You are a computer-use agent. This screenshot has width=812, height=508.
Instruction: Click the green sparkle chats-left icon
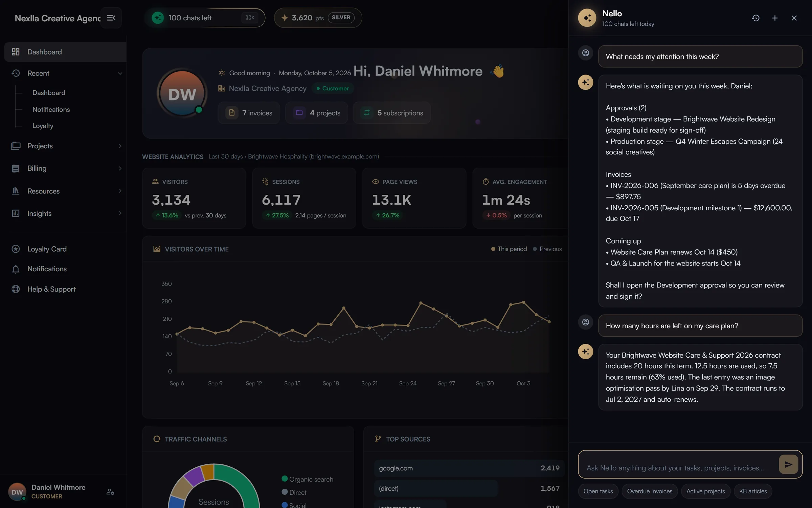[158, 18]
